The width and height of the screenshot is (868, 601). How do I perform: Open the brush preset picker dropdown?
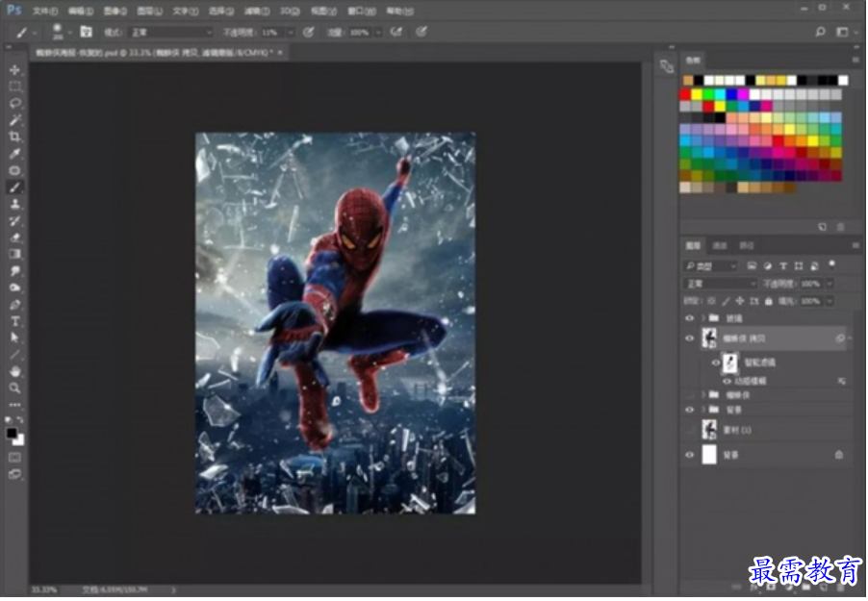click(70, 33)
